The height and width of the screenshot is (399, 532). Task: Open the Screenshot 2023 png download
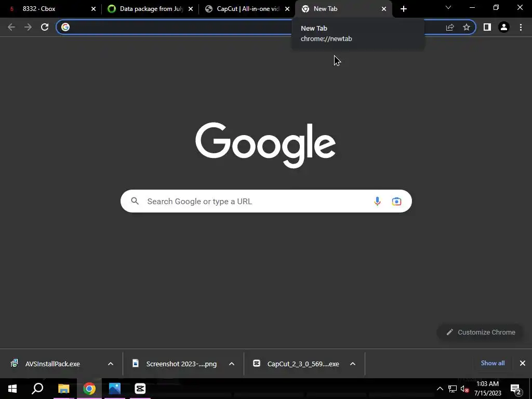coord(181,364)
